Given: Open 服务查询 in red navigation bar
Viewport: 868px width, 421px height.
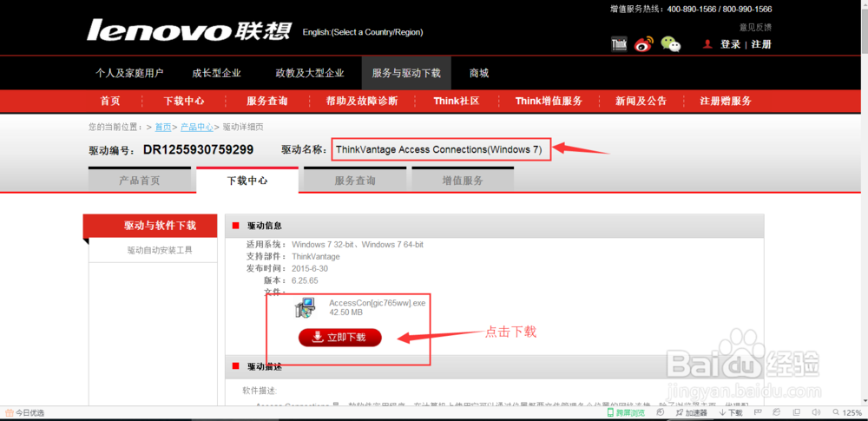Looking at the screenshot, I should tap(266, 101).
